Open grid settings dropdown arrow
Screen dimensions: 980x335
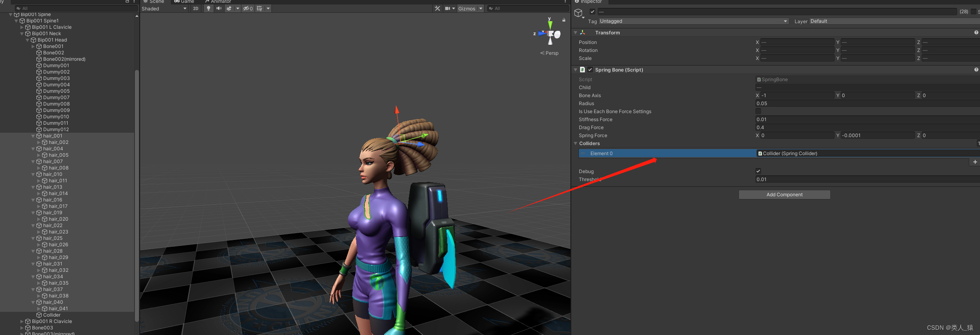tap(268, 8)
